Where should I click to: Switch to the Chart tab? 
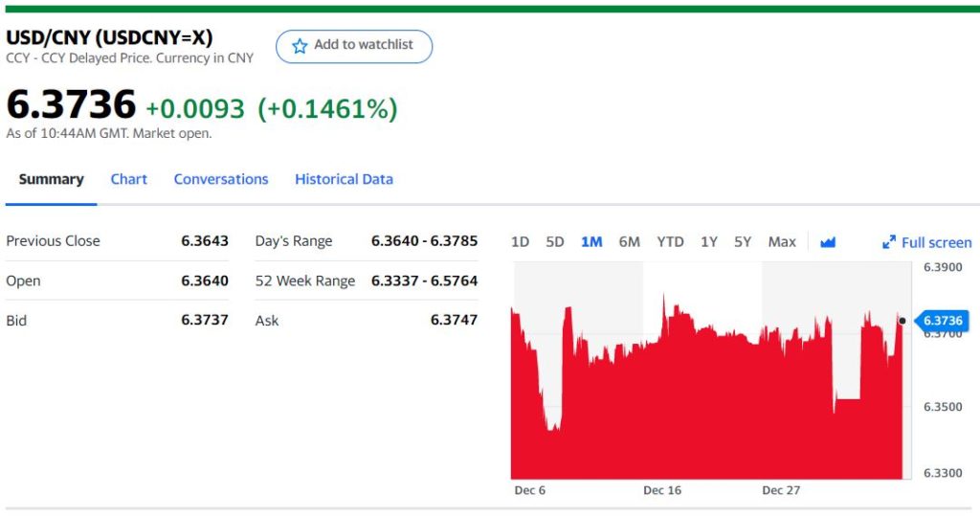129,179
